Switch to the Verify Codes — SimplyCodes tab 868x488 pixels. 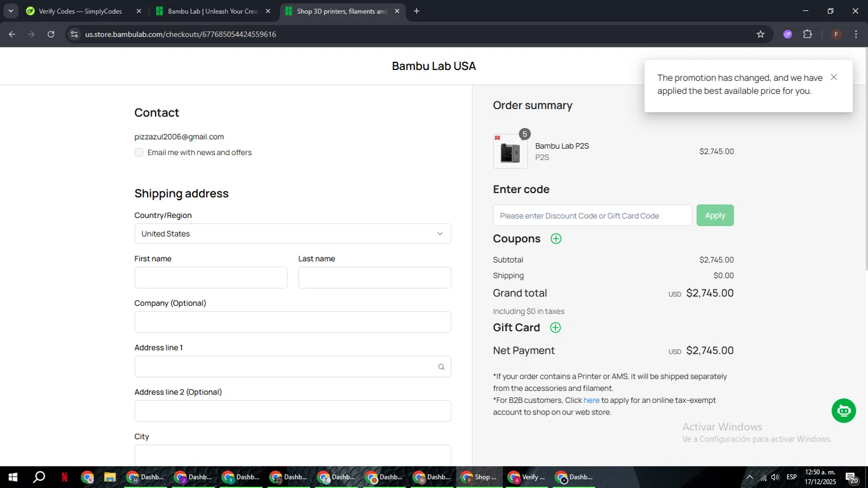pos(80,11)
